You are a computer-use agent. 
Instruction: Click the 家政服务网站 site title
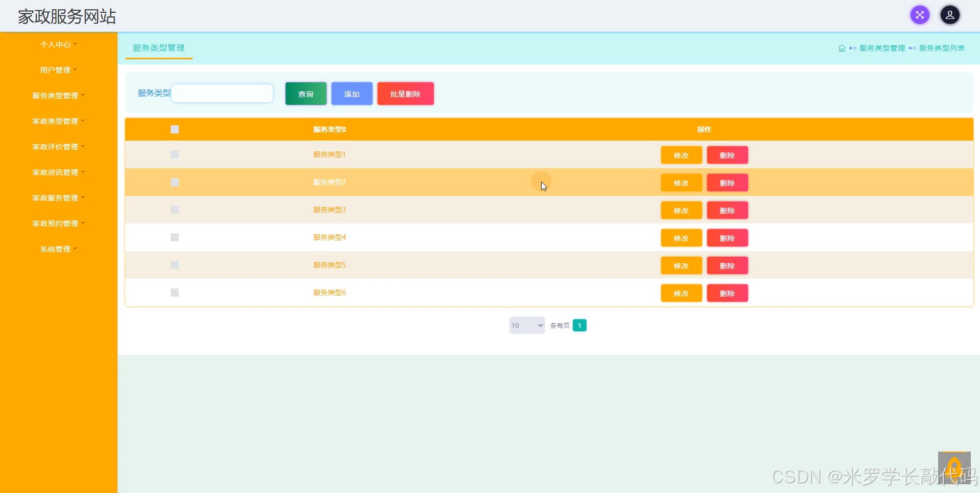coord(67,16)
